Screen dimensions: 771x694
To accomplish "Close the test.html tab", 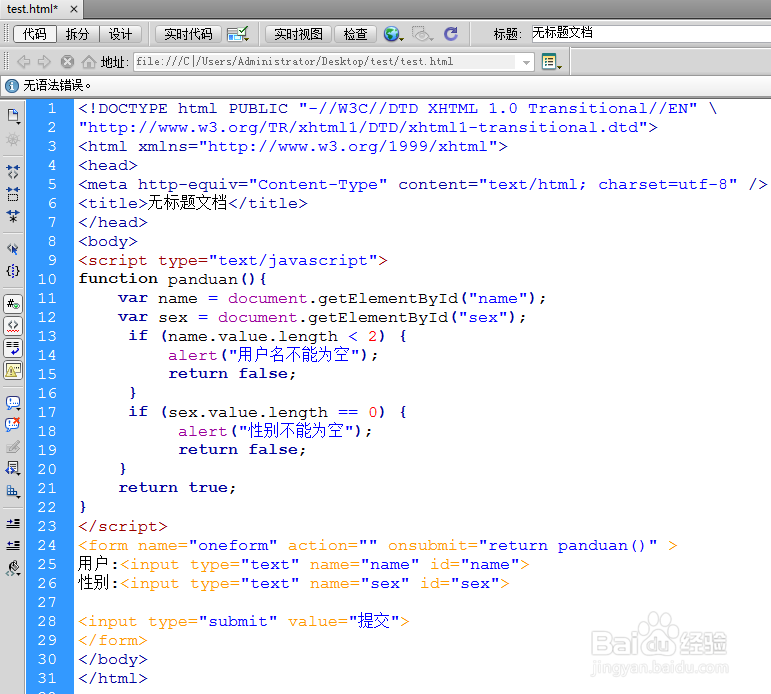I will [x=74, y=9].
